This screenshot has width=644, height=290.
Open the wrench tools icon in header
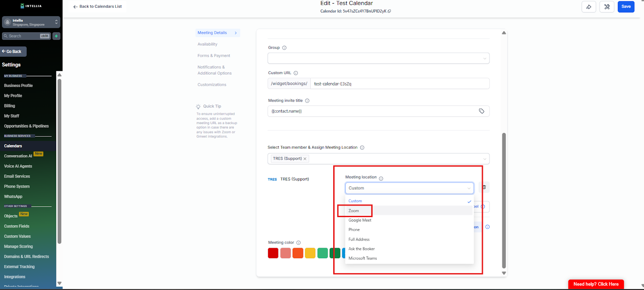(607, 7)
